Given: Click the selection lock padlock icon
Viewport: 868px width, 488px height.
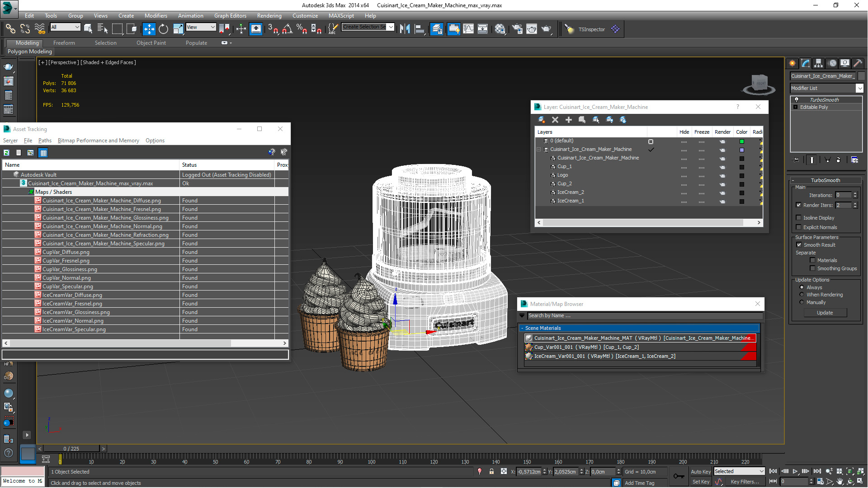Looking at the screenshot, I should [491, 471].
